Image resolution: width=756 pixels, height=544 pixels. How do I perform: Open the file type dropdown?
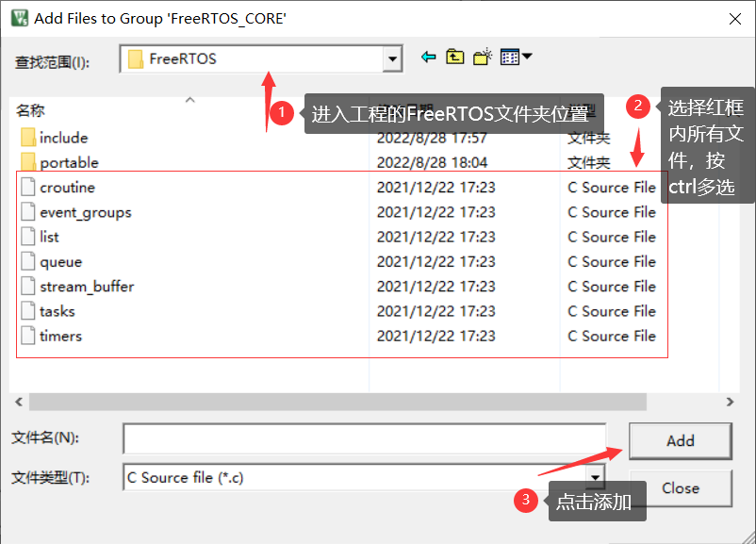596,477
